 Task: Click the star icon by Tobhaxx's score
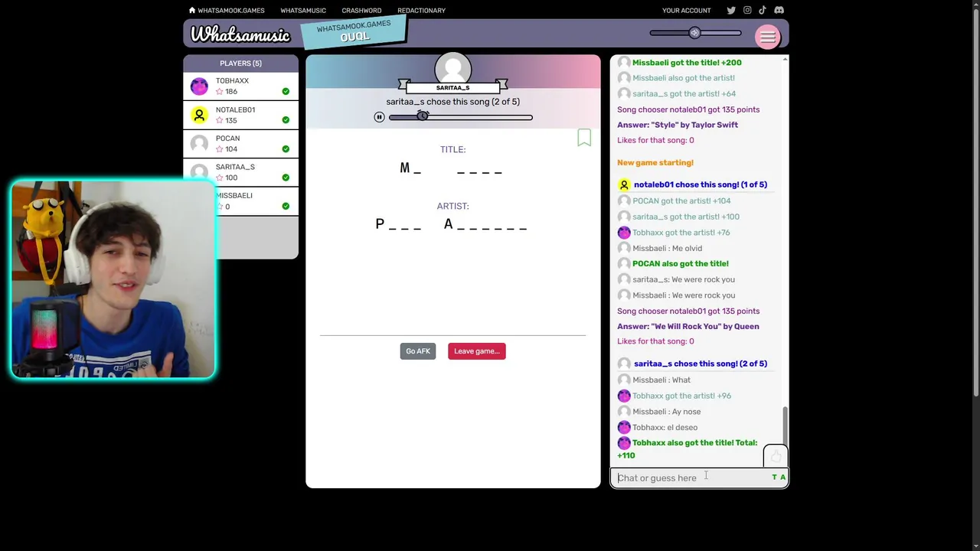(x=220, y=92)
